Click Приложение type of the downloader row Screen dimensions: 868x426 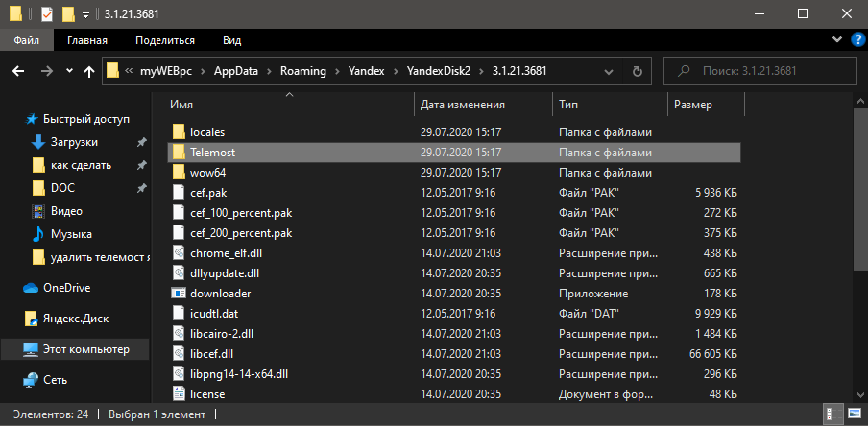(x=593, y=294)
